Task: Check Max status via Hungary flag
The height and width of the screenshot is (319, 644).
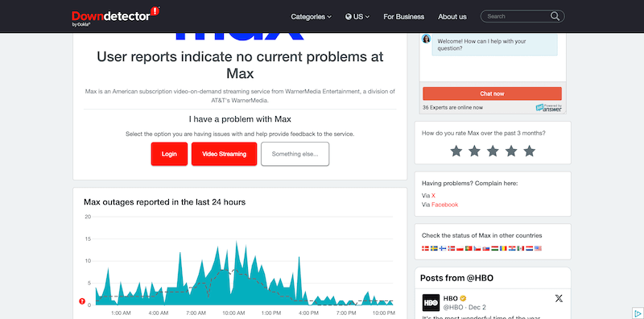Action: click(x=495, y=248)
